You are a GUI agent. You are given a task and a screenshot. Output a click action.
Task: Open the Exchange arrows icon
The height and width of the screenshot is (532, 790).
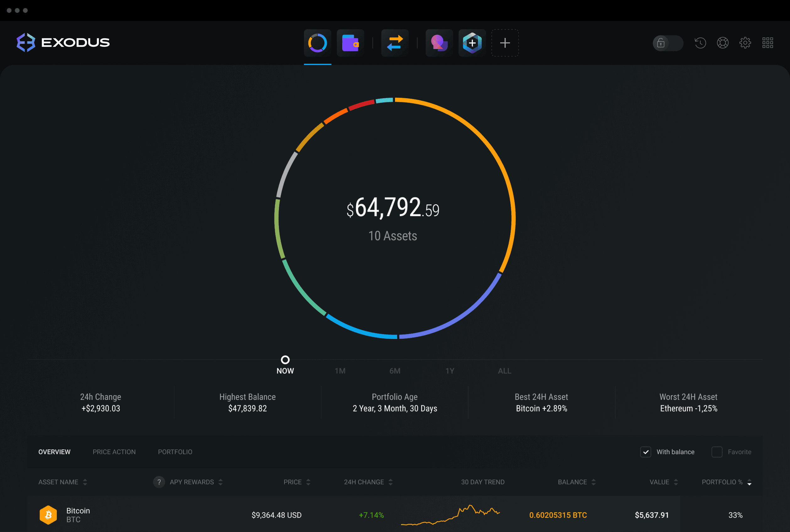point(395,43)
